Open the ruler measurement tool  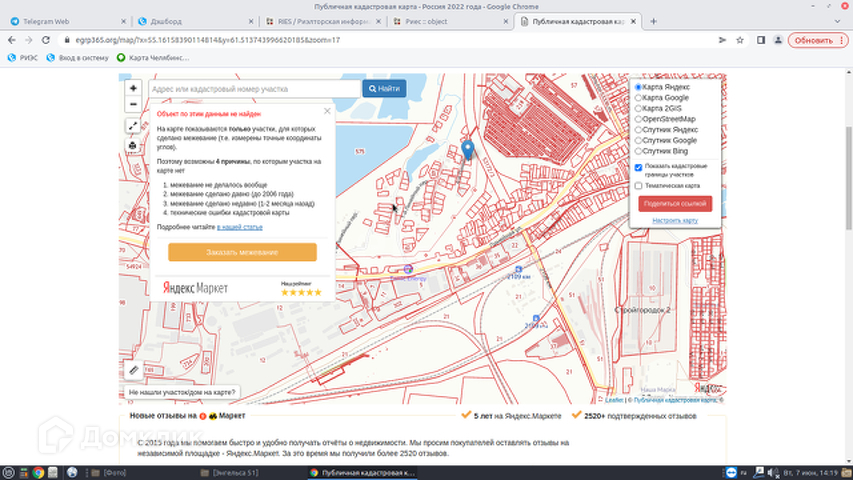coord(135,369)
